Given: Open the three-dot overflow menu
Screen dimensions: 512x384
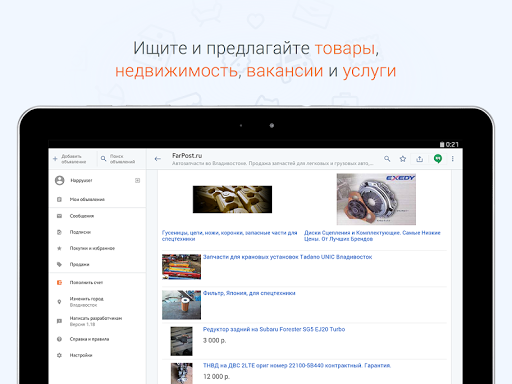Looking at the screenshot, I should tap(453, 159).
